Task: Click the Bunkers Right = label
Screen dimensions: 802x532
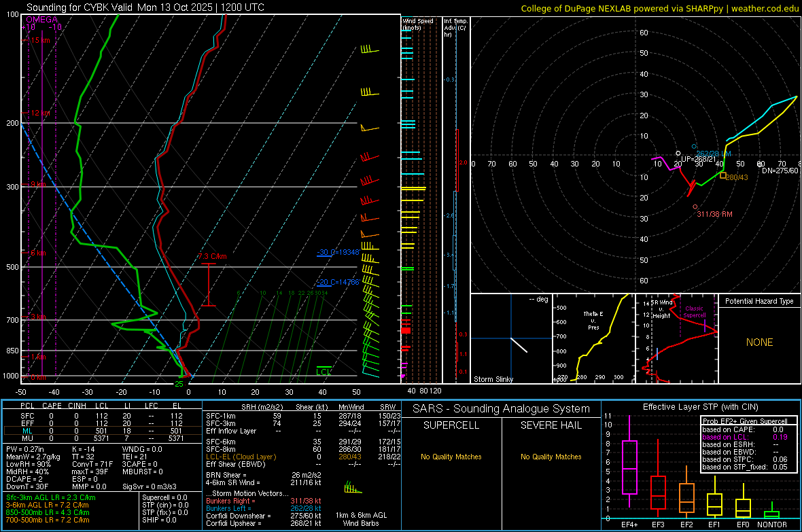Action: (230, 501)
